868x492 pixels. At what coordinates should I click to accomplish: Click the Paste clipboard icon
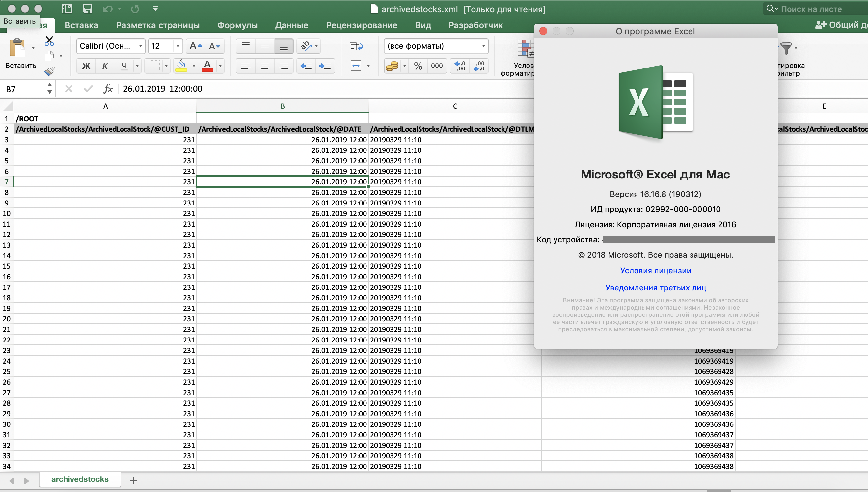(x=17, y=48)
